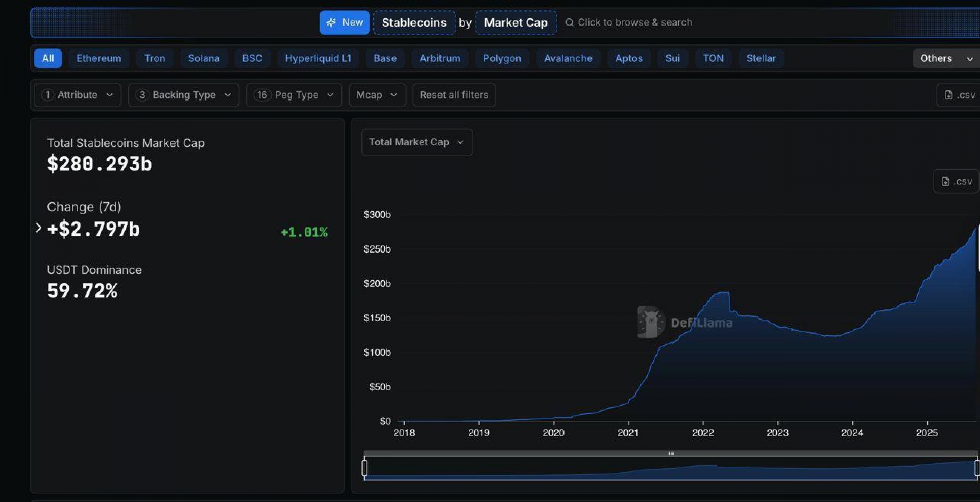
Task: Click the DefiLlama watermark logo
Action: coord(651,322)
